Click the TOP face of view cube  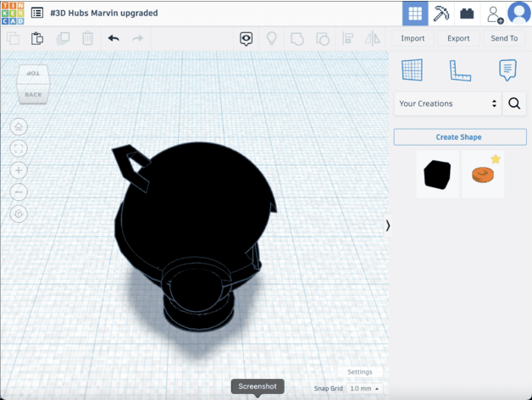click(x=33, y=74)
